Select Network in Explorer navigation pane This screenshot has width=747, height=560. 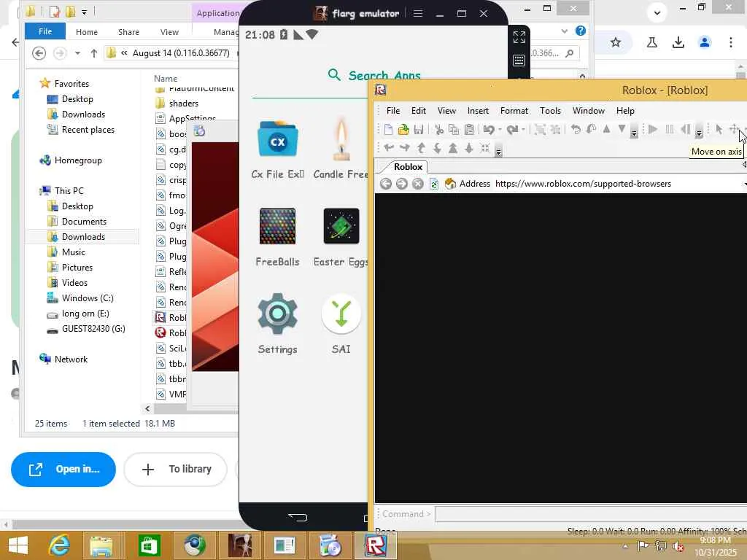click(x=71, y=359)
